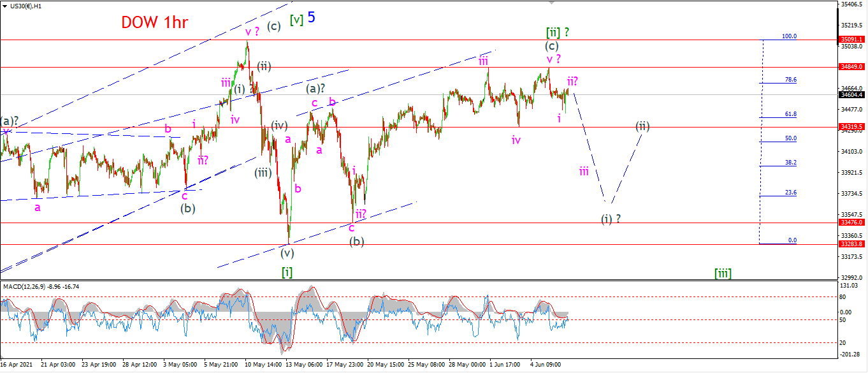
Task: Click the chart shift triangle marker
Action: click(553, 3)
